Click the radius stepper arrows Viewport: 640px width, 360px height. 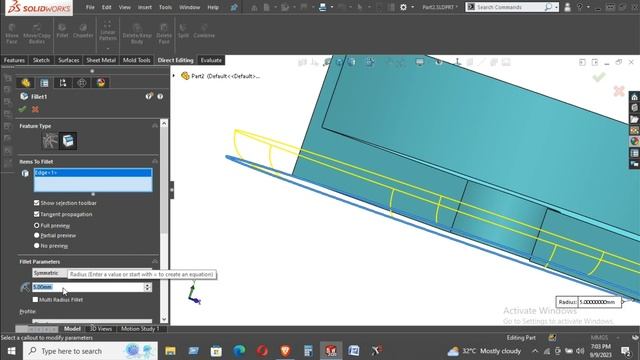[x=148, y=287]
